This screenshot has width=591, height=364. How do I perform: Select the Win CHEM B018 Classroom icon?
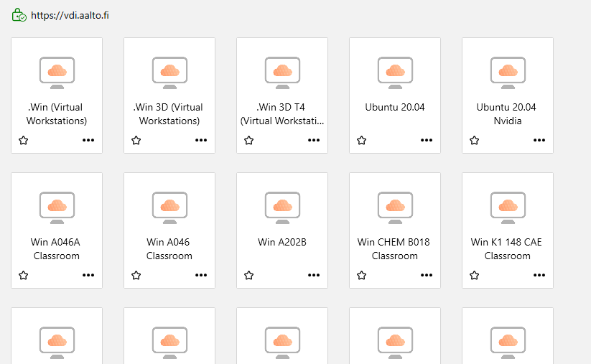point(395,207)
